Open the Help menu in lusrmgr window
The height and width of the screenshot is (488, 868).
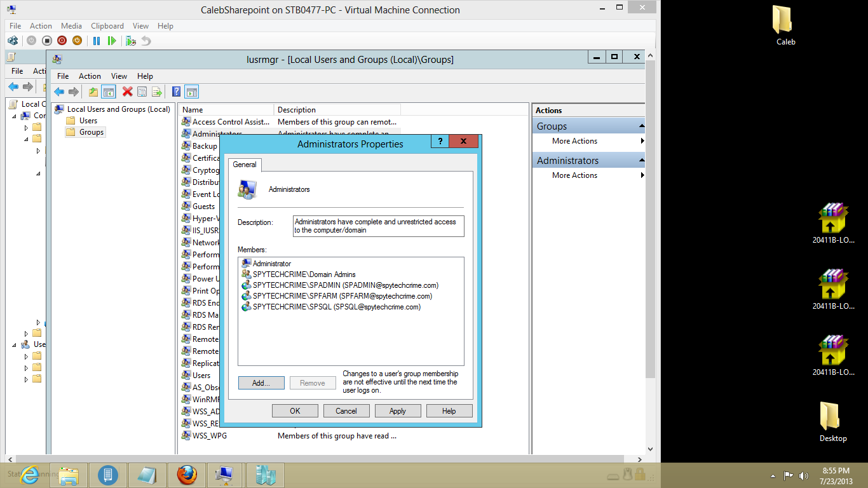145,76
